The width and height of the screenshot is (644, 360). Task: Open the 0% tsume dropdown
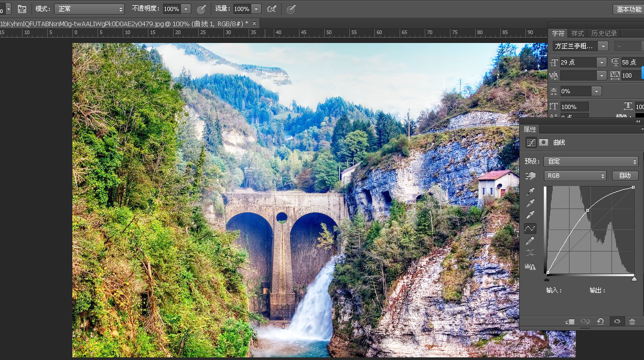(x=596, y=91)
